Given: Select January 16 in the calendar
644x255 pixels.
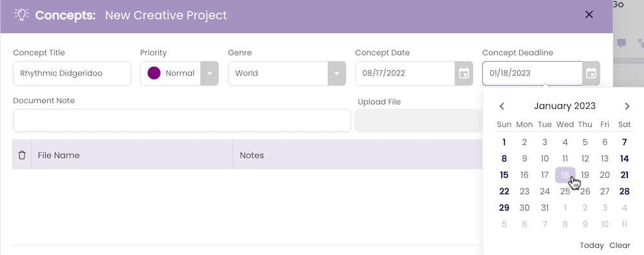Looking at the screenshot, I should tap(524, 175).
